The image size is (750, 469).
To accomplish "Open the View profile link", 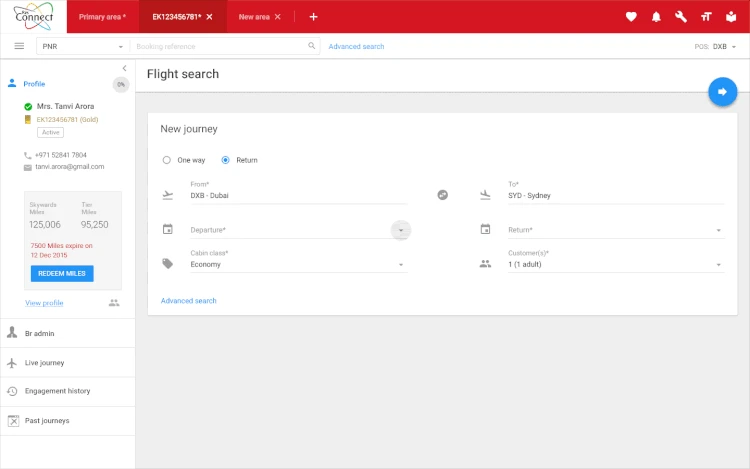I will 44,303.
